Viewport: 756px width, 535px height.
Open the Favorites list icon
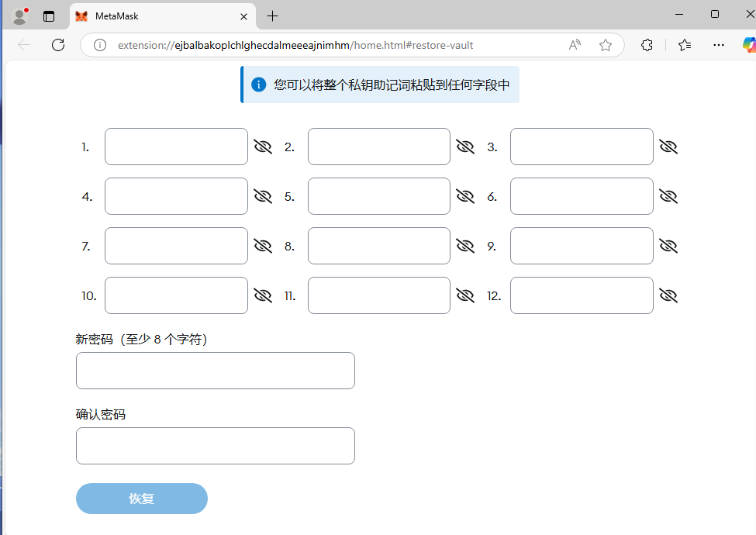[x=685, y=45]
